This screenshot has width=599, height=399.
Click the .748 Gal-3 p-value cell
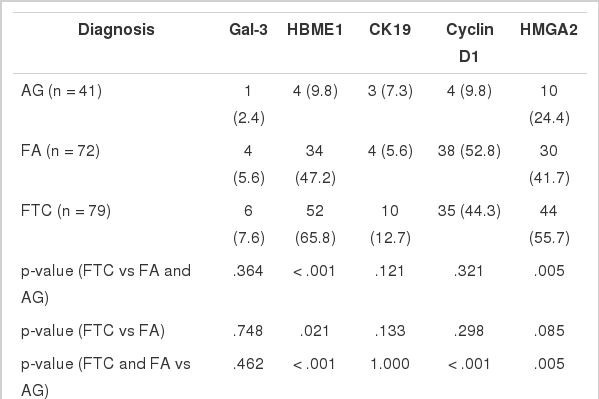coord(248,331)
